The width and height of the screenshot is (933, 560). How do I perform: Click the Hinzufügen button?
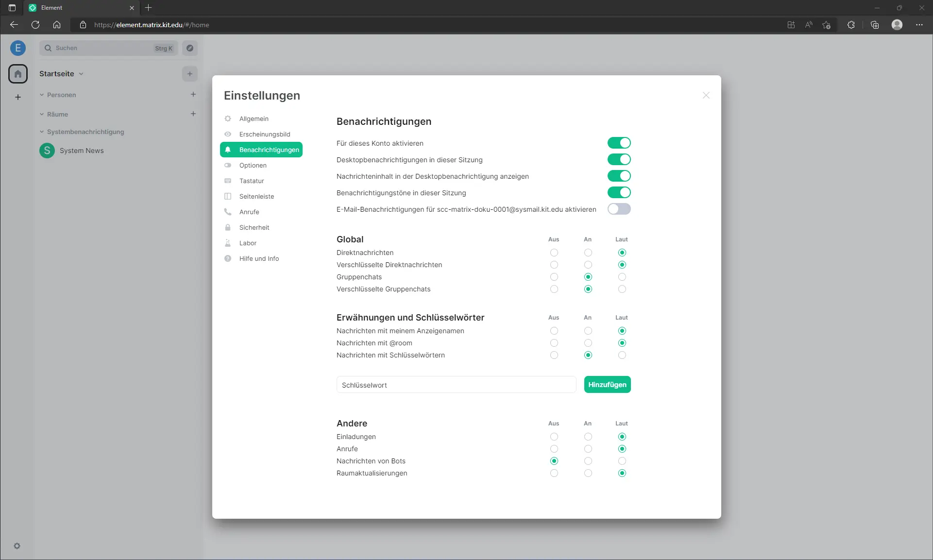pyautogui.click(x=607, y=384)
